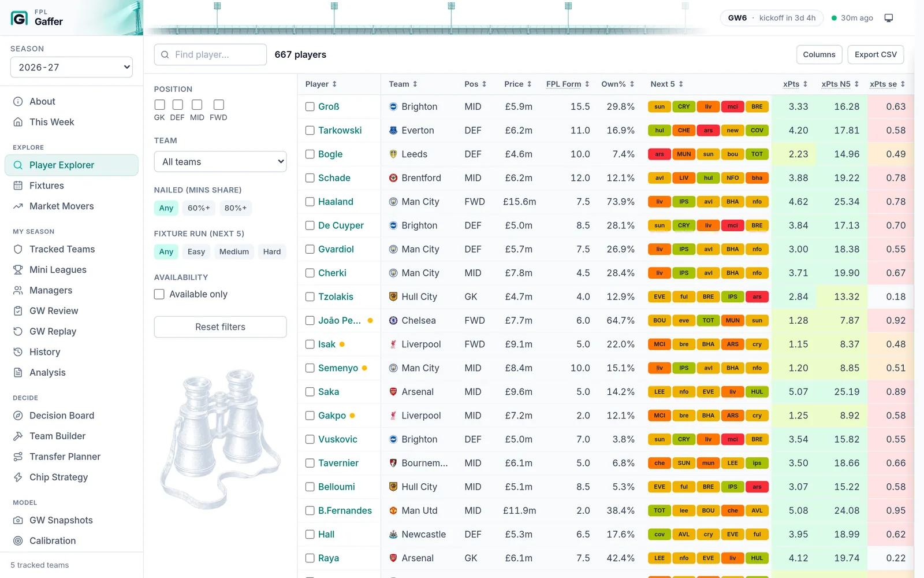Tick the DEF position checkbox
924x578 pixels.
pos(178,105)
